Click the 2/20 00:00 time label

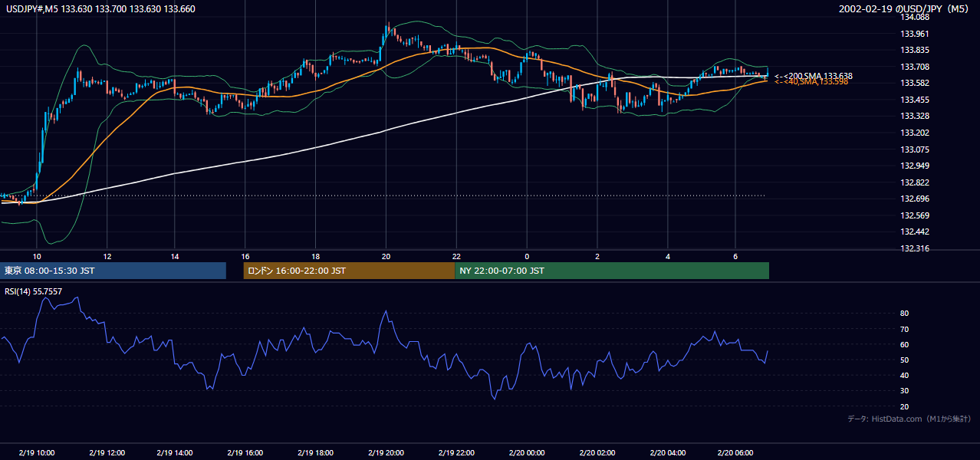tap(527, 453)
